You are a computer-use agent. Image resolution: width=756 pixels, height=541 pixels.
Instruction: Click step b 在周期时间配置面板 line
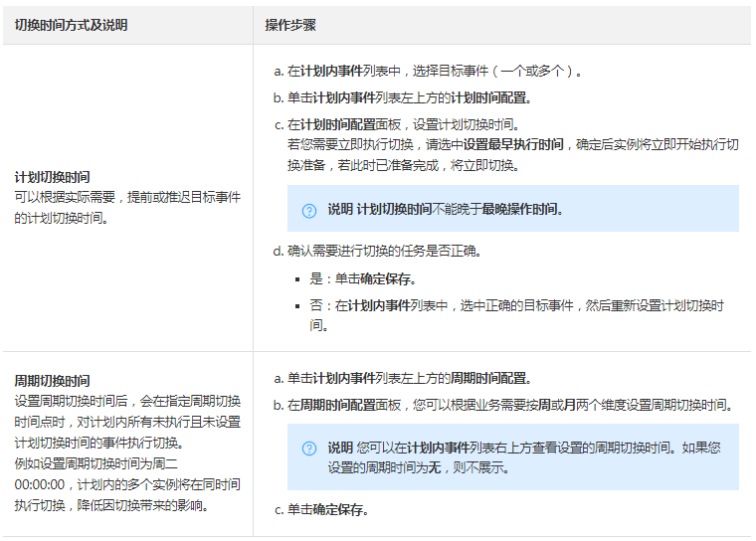(503, 405)
